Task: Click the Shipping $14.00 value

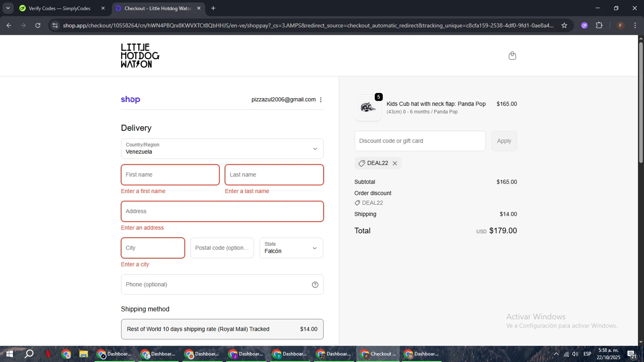Action: [508, 214]
